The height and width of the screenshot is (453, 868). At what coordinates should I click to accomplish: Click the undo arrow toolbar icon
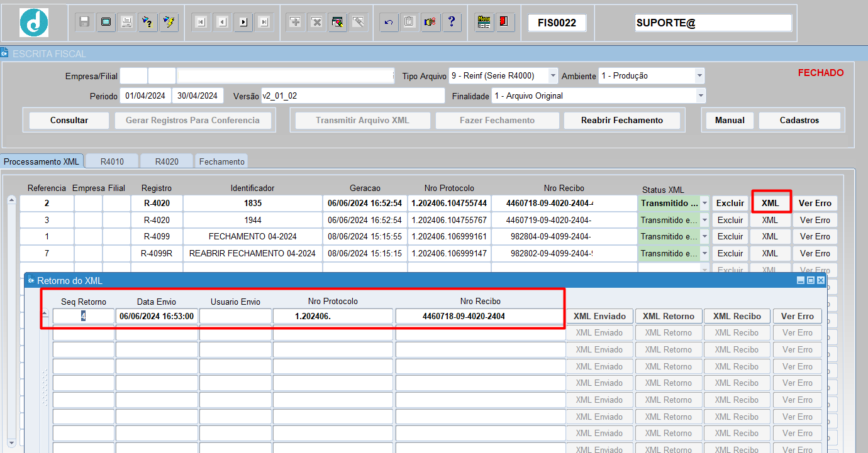pyautogui.click(x=389, y=23)
